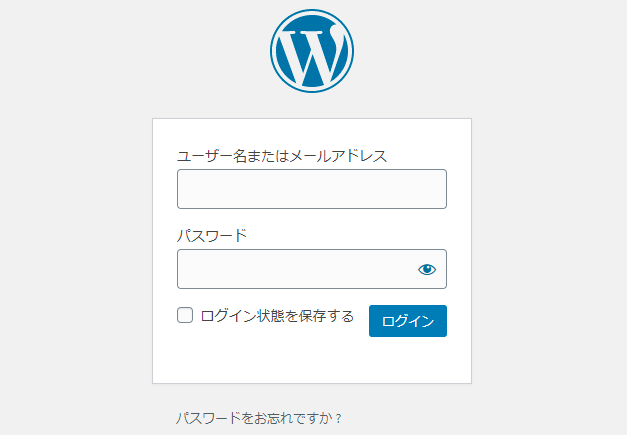Submit the form with the blue ログイン button
The width and height of the screenshot is (627, 435).
[x=408, y=321]
